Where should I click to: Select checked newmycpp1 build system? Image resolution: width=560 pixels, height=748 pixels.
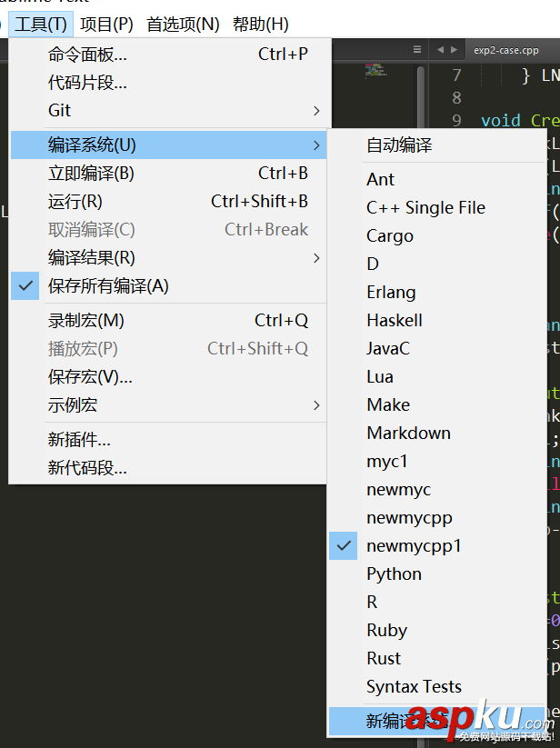[437, 545]
